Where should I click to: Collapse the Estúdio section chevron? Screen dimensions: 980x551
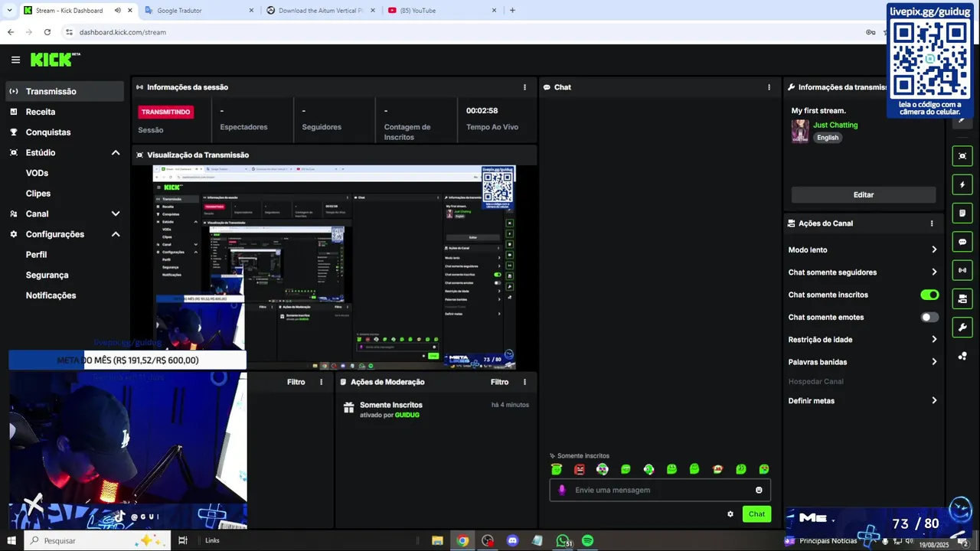(116, 153)
